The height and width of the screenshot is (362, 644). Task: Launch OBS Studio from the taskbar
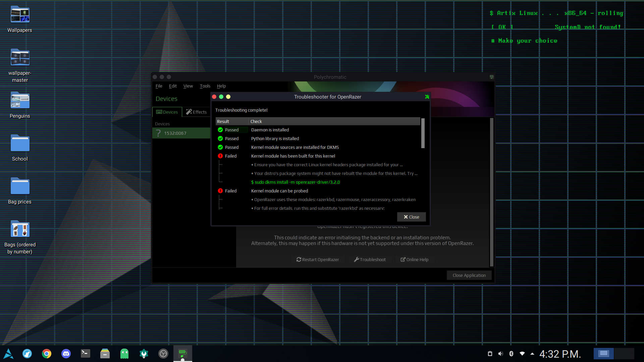pyautogui.click(x=163, y=354)
